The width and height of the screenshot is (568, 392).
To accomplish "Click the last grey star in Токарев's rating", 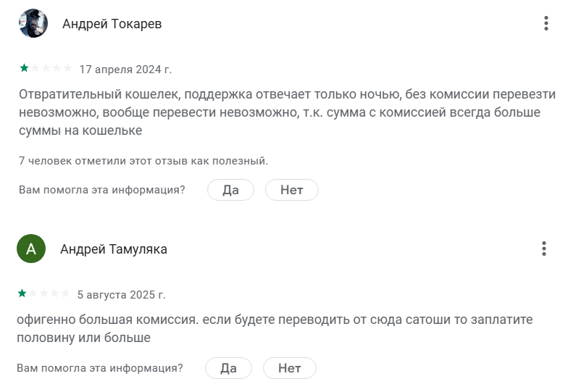I will (x=67, y=68).
